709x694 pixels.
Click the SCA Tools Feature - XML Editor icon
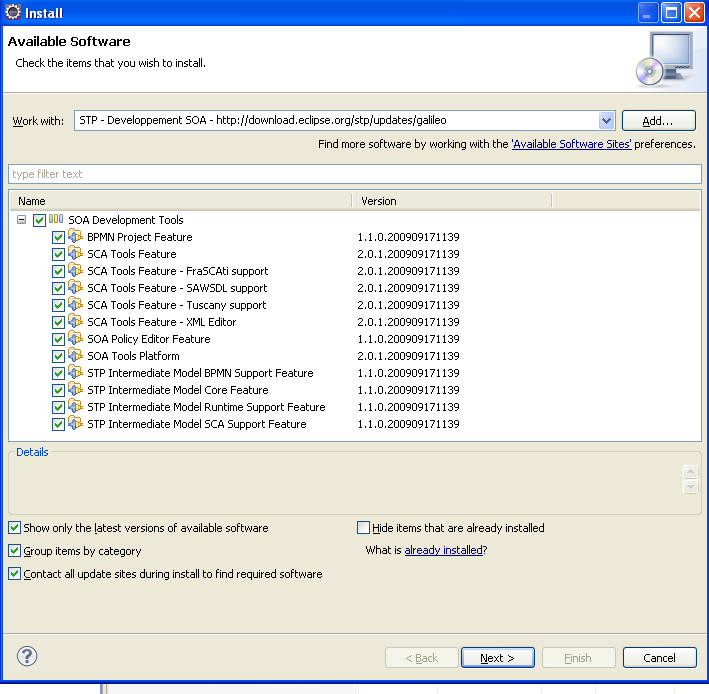click(x=75, y=322)
